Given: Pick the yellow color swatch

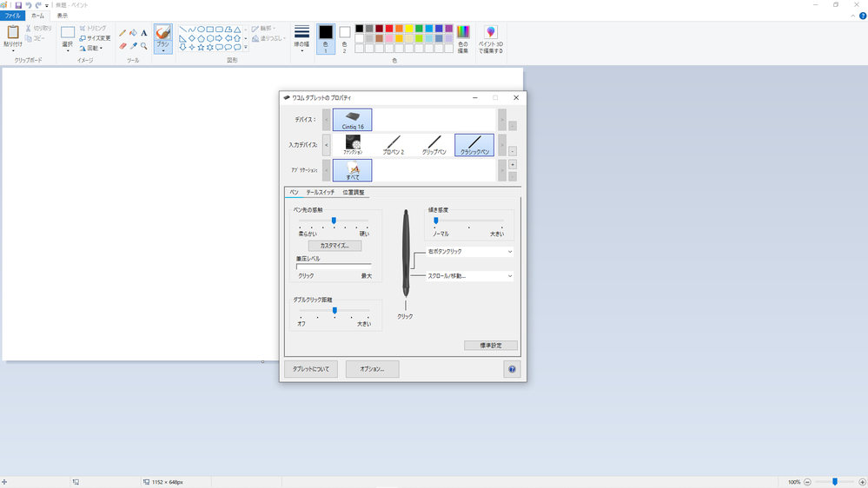Looking at the screenshot, I should pyautogui.click(x=409, y=29).
